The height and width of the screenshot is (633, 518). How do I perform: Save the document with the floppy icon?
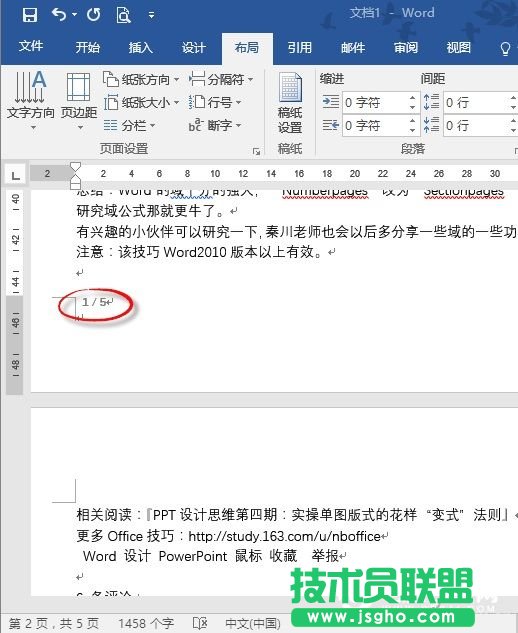[x=30, y=15]
